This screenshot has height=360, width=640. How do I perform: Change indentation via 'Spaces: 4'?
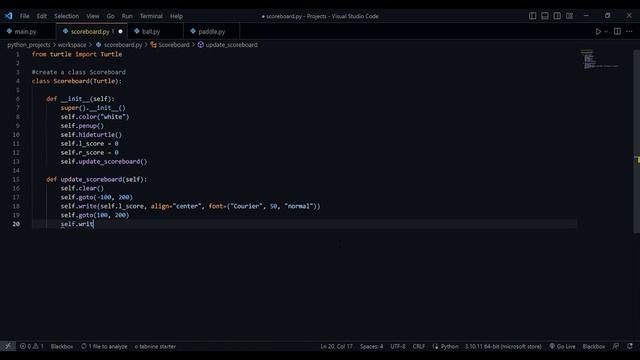pos(371,346)
